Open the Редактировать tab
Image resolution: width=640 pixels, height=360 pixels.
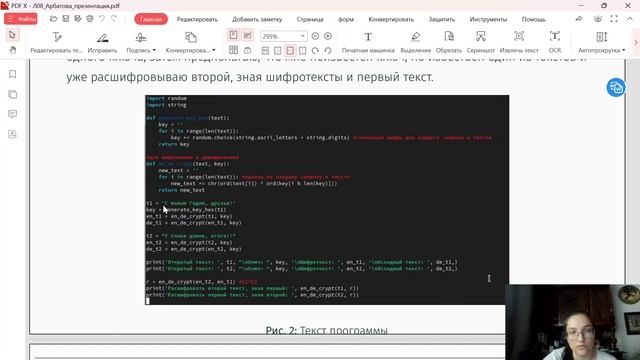point(197,19)
